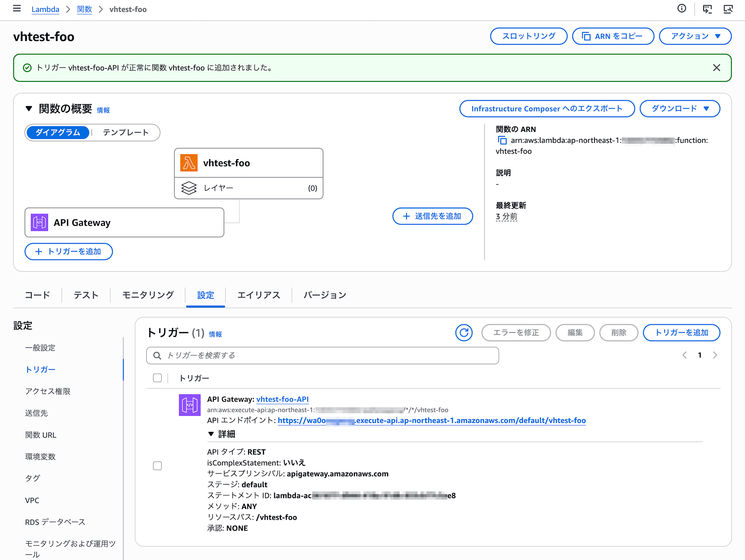This screenshot has height=560, width=745.
Task: Click the スロットリング button
Action: (x=529, y=36)
